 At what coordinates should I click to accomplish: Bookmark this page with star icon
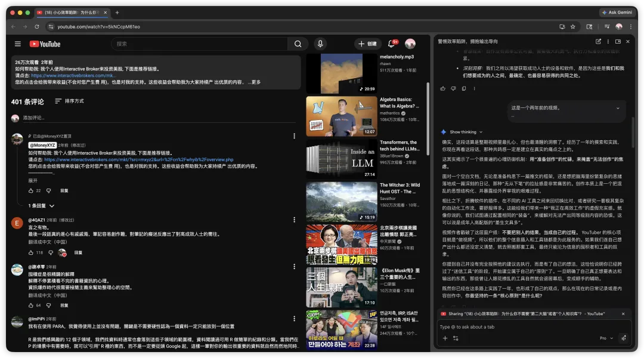(573, 27)
